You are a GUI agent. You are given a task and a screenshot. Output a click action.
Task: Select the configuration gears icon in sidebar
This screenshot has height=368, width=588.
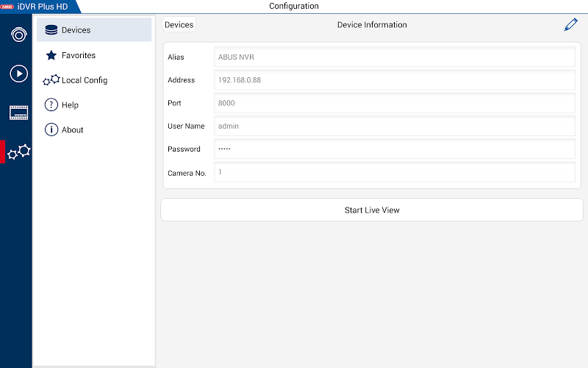(19, 152)
